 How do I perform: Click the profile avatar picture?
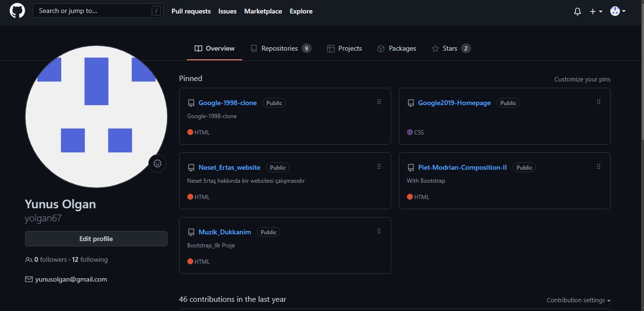(96, 117)
